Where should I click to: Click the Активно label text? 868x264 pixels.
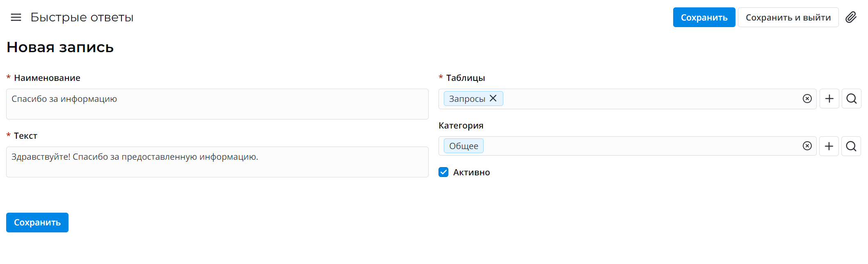tap(471, 172)
